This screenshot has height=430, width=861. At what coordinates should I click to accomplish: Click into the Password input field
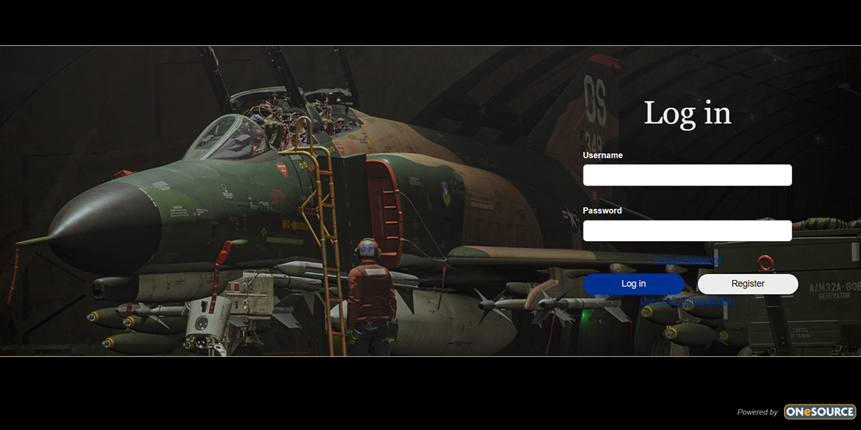pos(687,231)
